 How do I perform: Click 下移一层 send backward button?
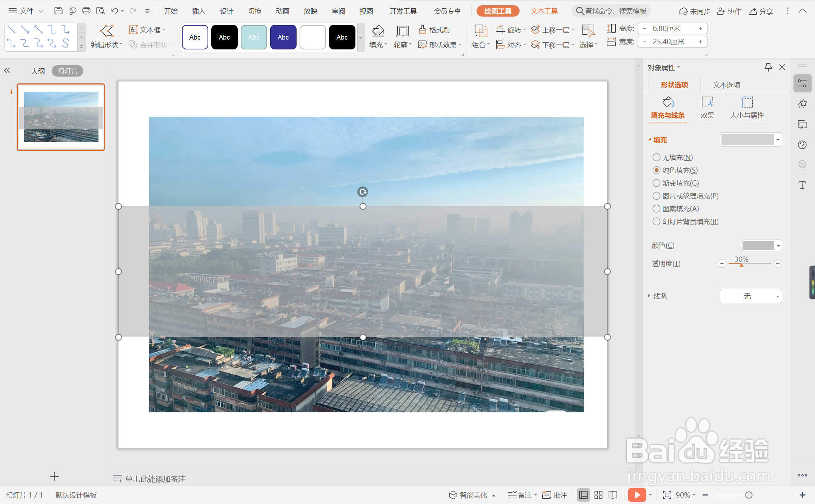(x=552, y=45)
